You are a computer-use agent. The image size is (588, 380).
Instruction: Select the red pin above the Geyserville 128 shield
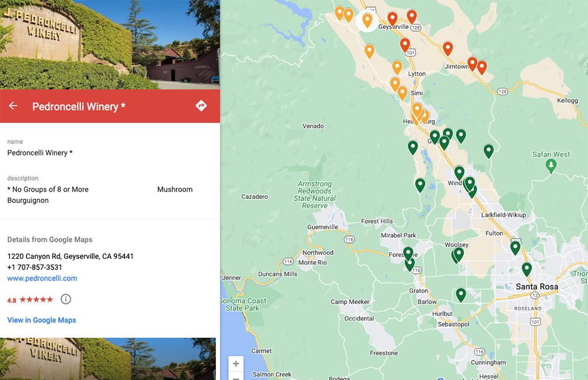tap(412, 16)
